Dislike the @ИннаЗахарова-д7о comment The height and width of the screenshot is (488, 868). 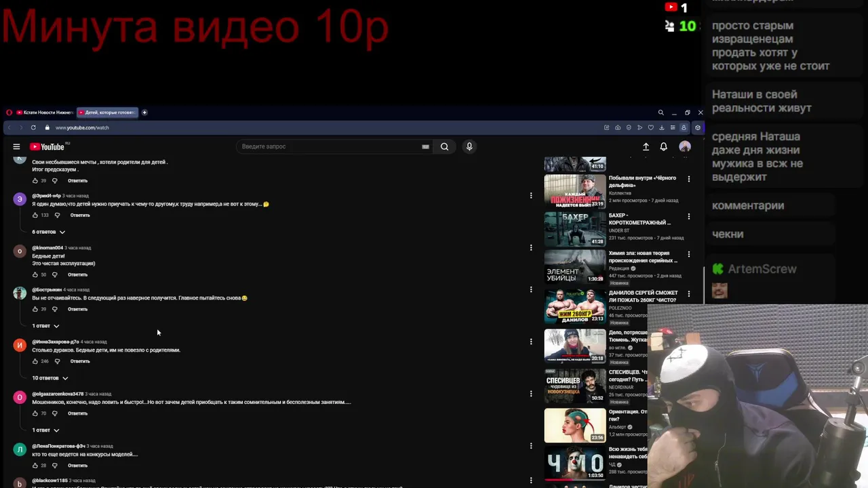57,361
